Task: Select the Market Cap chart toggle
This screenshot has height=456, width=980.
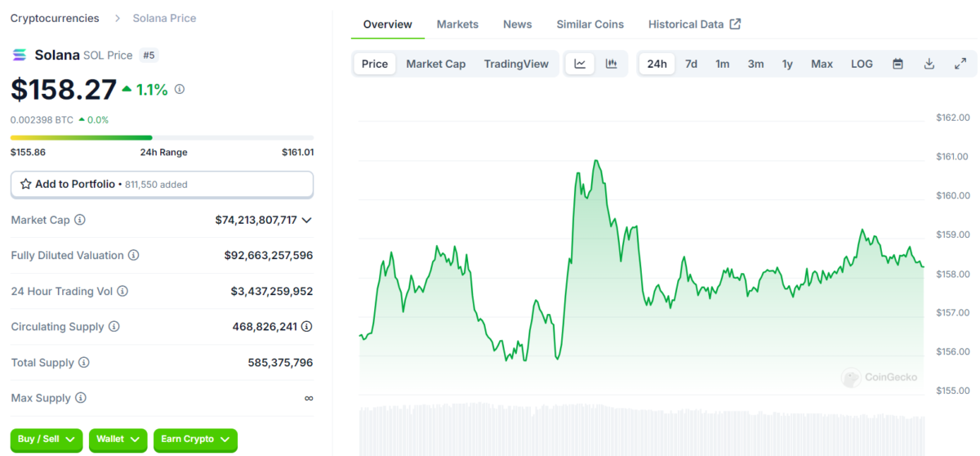Action: [x=436, y=64]
